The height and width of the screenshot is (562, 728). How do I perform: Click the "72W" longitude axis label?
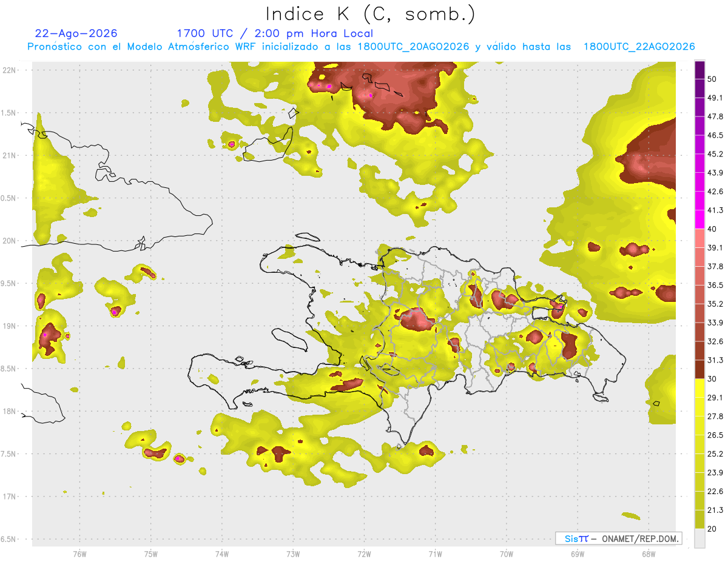364,554
